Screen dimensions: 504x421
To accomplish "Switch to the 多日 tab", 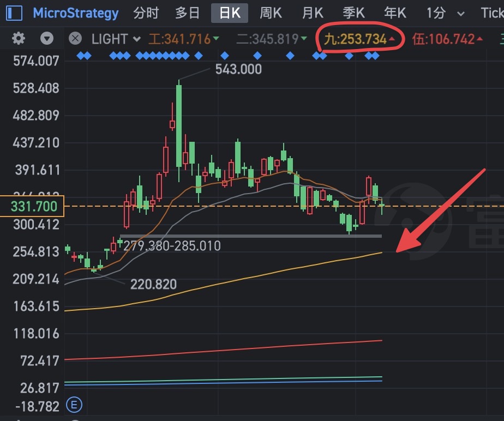I will (x=187, y=13).
